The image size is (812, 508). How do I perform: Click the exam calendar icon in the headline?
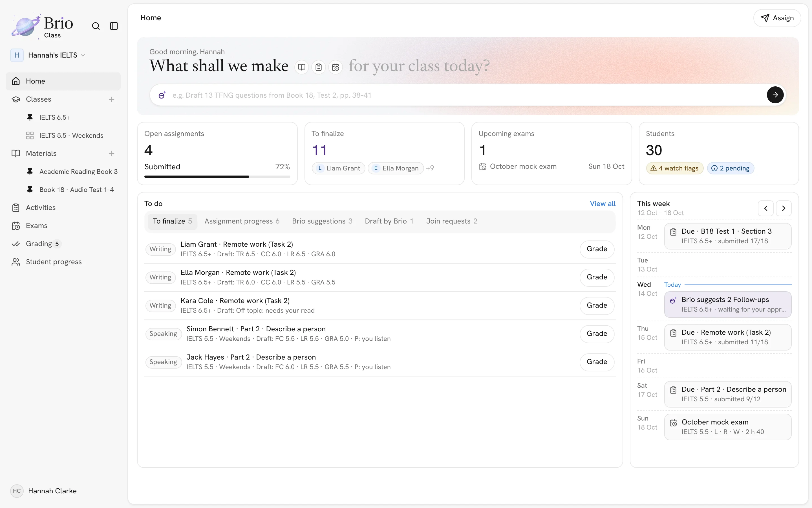336,67
